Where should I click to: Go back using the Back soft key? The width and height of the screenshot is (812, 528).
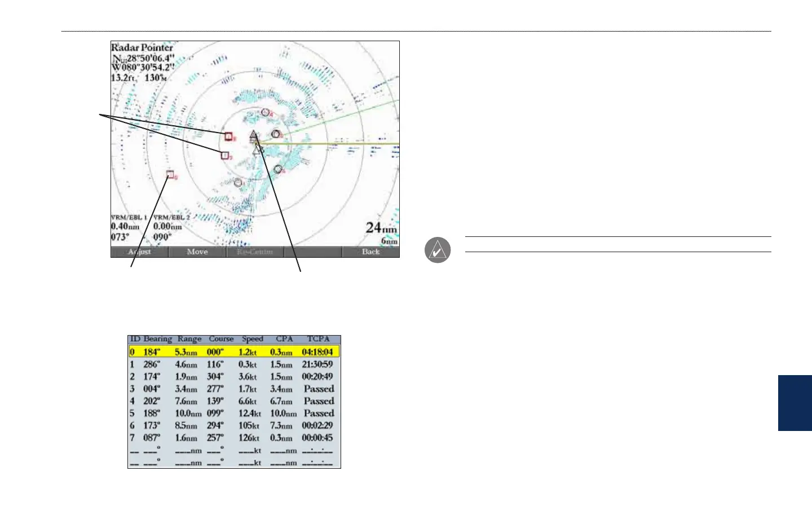pyautogui.click(x=370, y=252)
